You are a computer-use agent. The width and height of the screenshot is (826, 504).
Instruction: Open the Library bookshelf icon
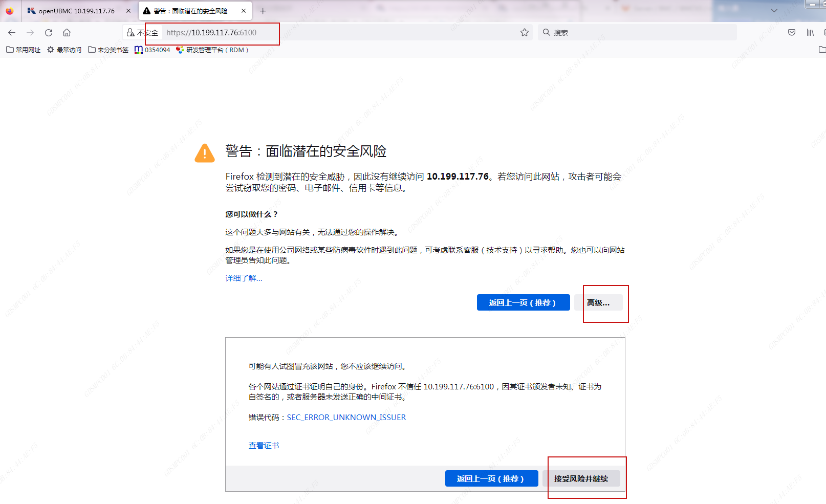click(x=810, y=33)
